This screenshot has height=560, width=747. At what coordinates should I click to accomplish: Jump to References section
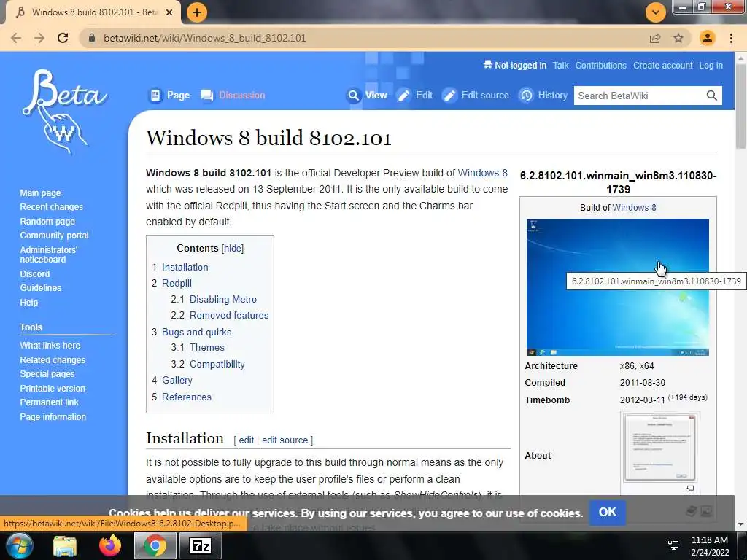187,397
